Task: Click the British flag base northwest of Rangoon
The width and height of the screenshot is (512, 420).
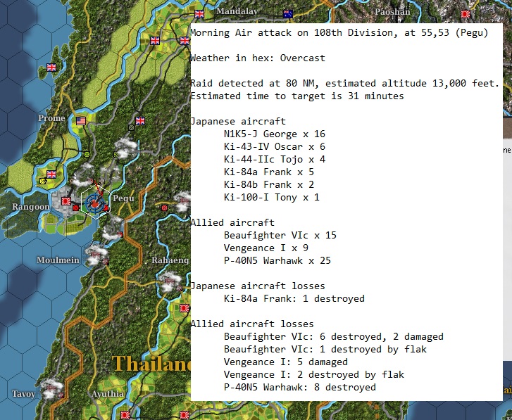Action: click(x=51, y=174)
